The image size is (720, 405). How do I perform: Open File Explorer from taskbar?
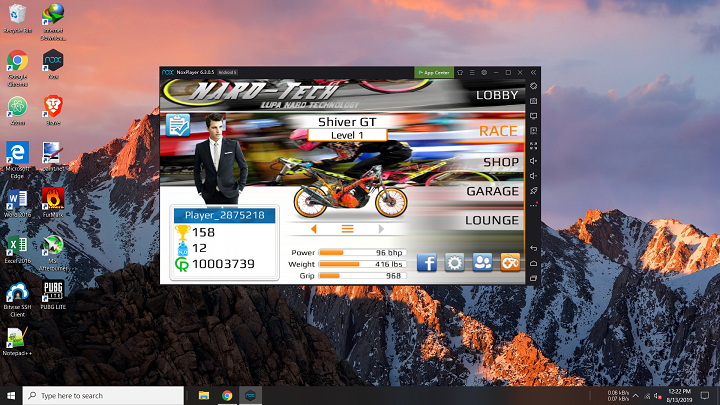(x=204, y=395)
